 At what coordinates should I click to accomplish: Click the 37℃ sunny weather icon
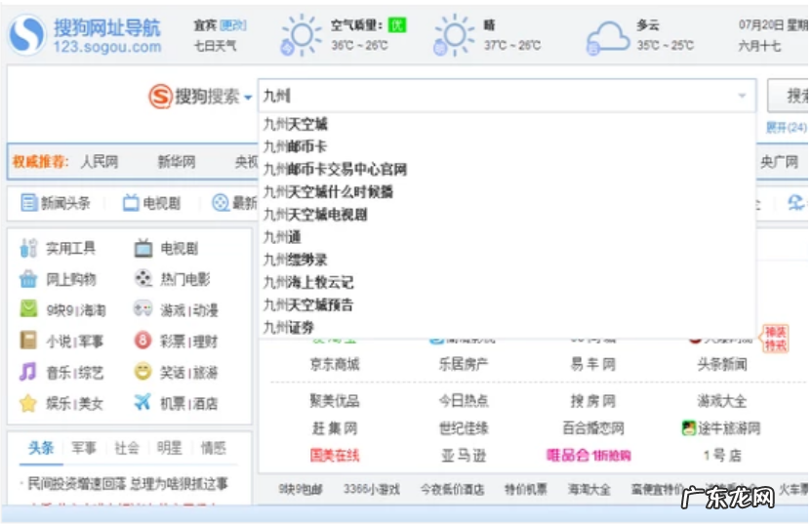(453, 35)
